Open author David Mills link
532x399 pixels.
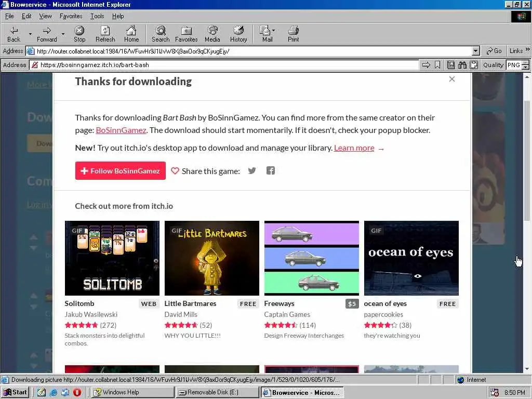pos(181,314)
